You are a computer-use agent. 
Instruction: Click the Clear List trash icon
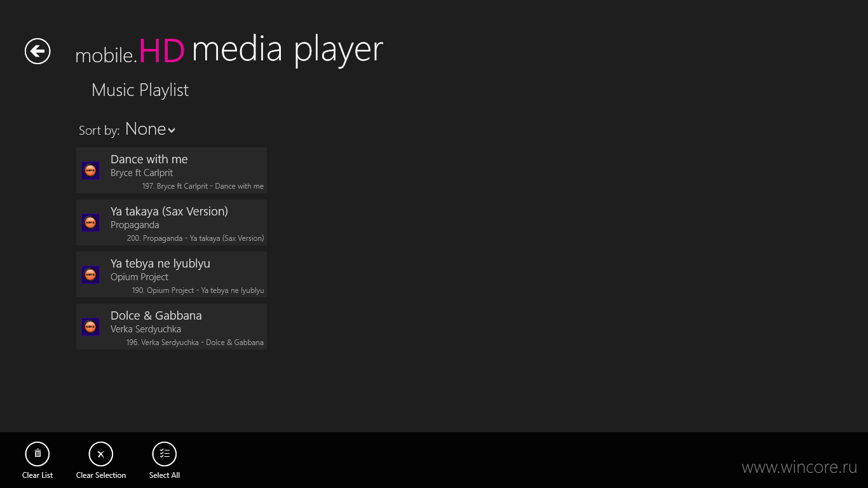(37, 454)
